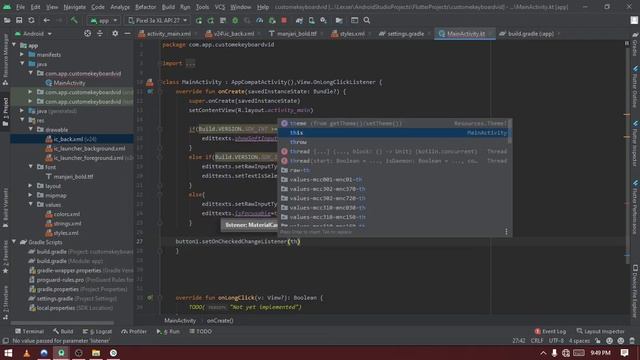Open the AVD Manager icon
Image resolution: width=640 pixels, height=360 pixels.
tap(311, 20)
